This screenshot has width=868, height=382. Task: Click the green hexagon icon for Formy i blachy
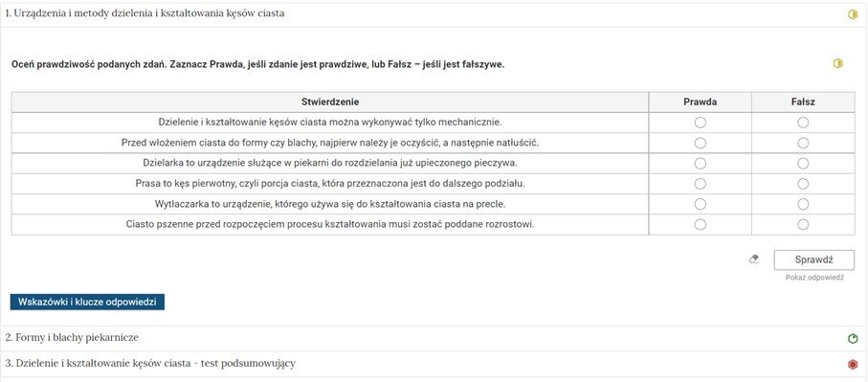[853, 338]
